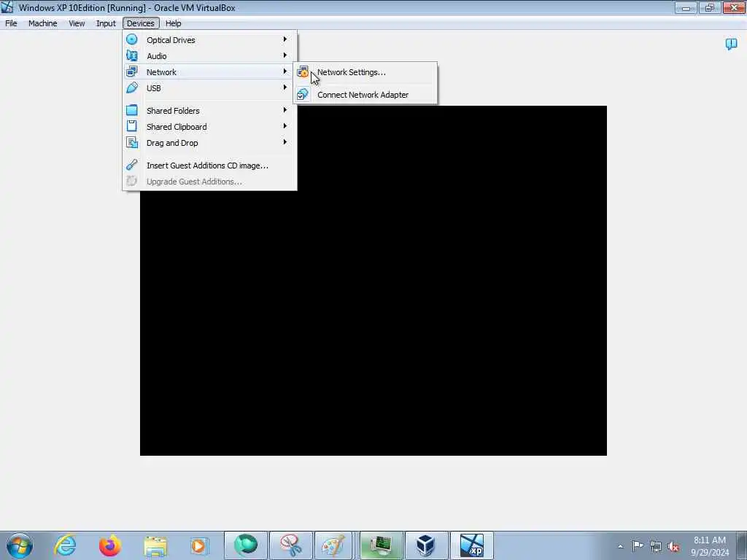
Task: Expand the USB submenu arrow
Action: pyautogui.click(x=285, y=87)
